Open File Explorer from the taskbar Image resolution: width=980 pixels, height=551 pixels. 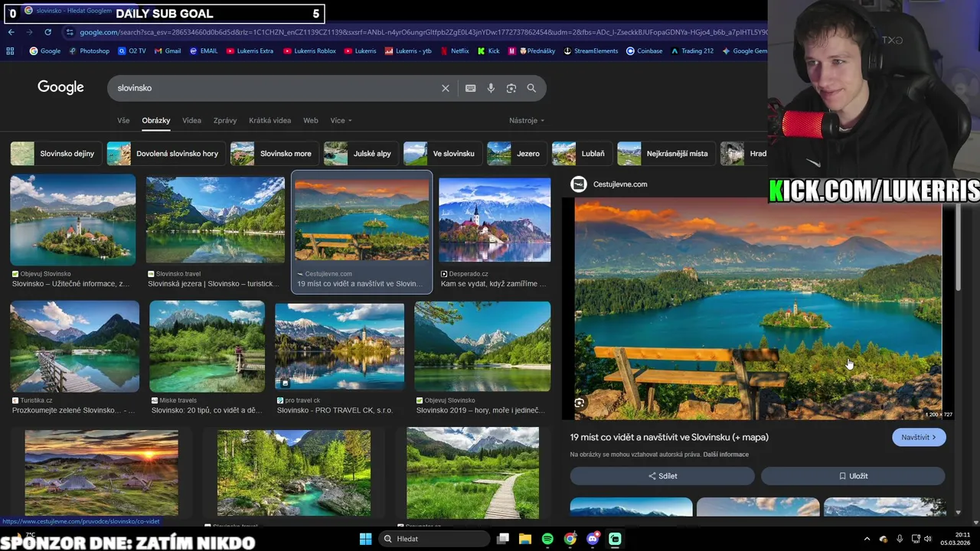tap(525, 539)
